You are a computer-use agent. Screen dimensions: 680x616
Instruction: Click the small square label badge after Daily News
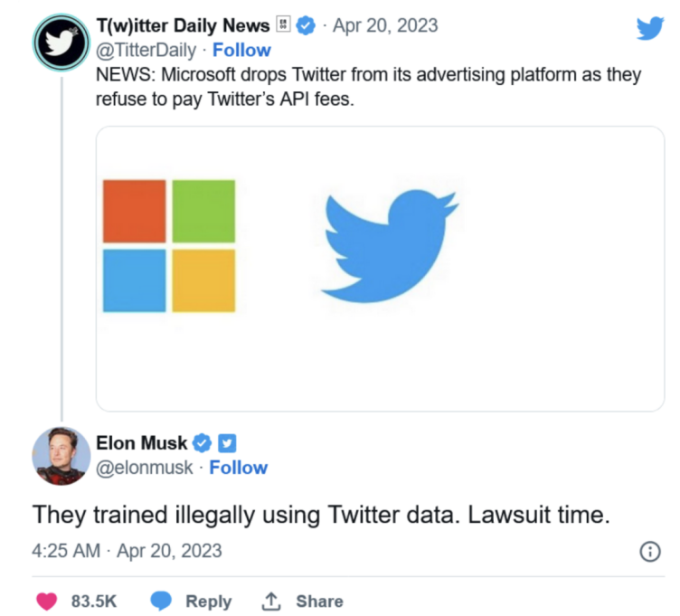pos(283,24)
